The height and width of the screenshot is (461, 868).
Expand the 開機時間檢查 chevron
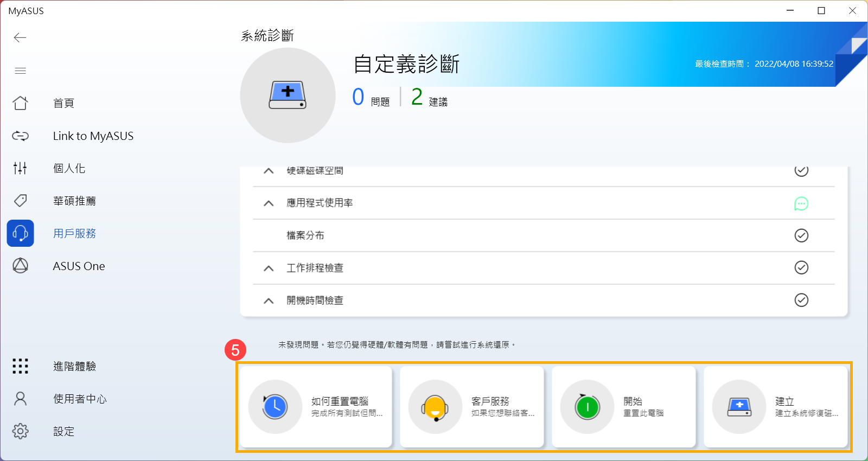tap(269, 300)
